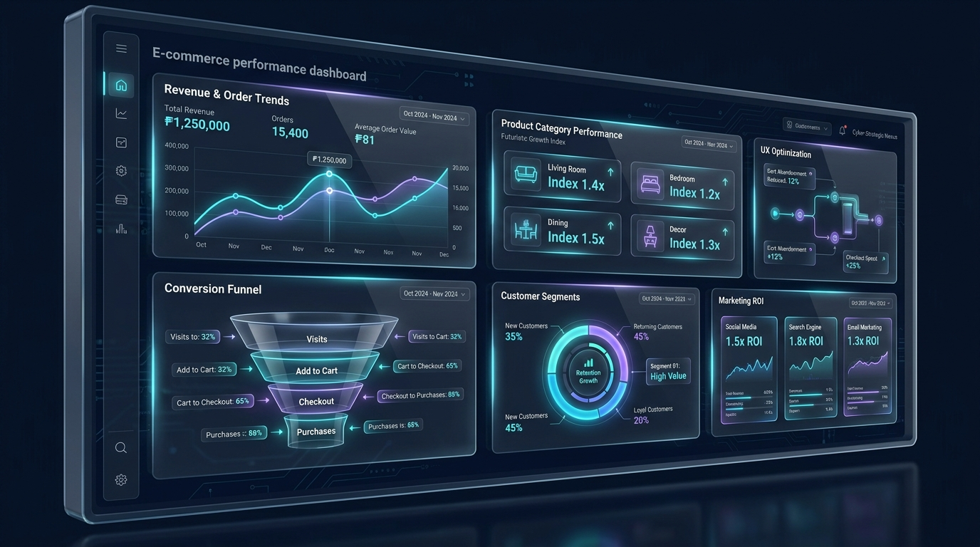Click the Returning Customers label
The width and height of the screenshot is (980, 547).
coord(658,327)
